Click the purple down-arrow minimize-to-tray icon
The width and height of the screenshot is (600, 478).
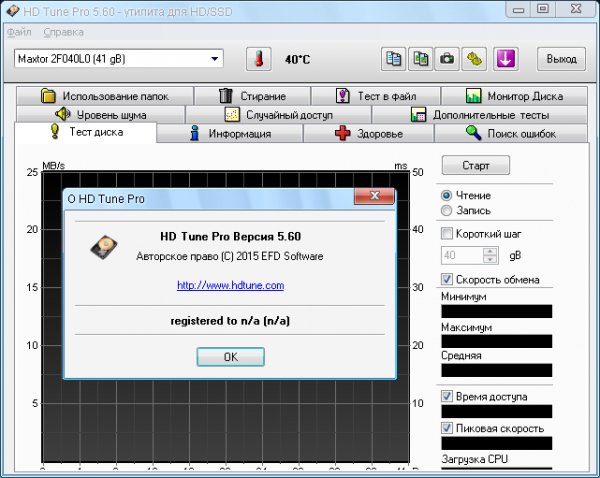tap(506, 59)
